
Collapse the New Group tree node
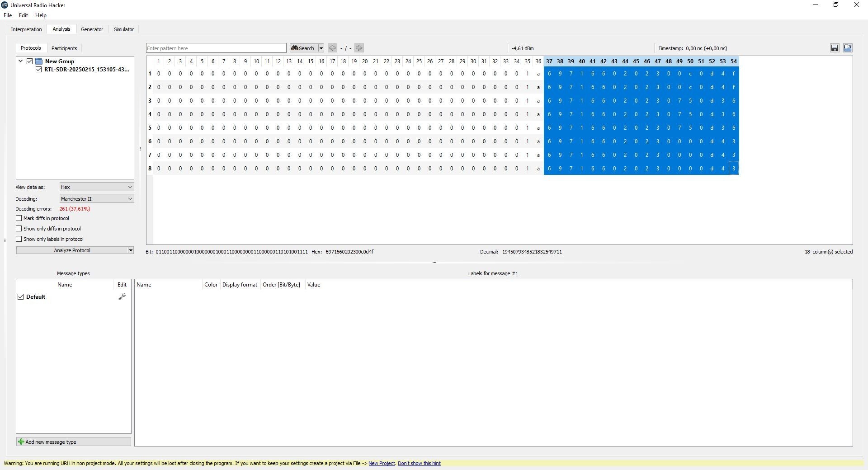pos(20,61)
